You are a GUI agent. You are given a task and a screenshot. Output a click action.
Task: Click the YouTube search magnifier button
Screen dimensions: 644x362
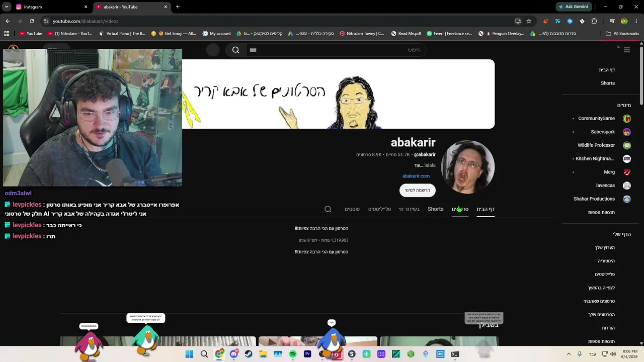(x=235, y=50)
